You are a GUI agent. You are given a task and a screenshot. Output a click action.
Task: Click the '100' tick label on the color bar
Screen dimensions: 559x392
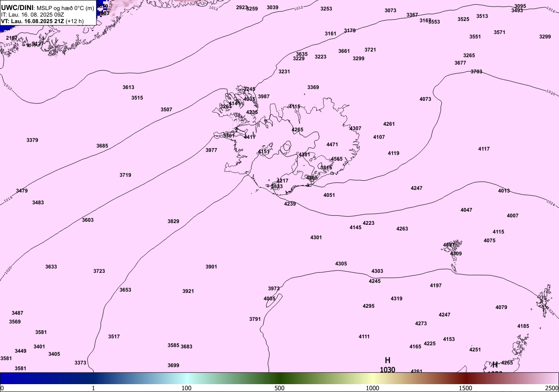pyautogui.click(x=186, y=388)
